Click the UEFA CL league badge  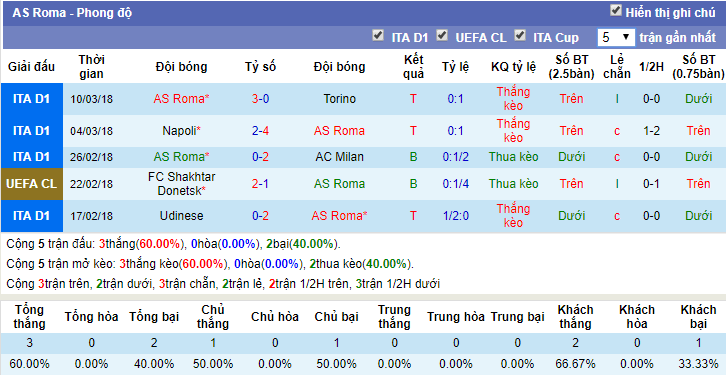(x=31, y=184)
